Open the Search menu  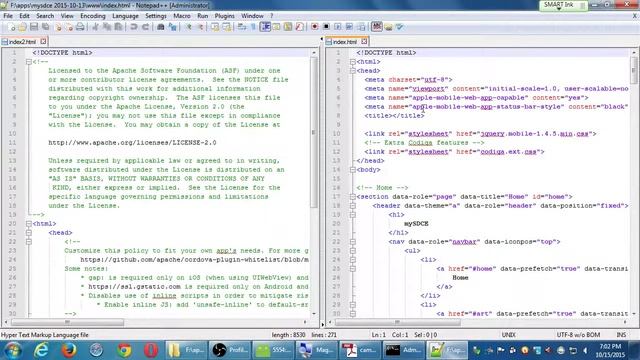[x=45, y=16]
